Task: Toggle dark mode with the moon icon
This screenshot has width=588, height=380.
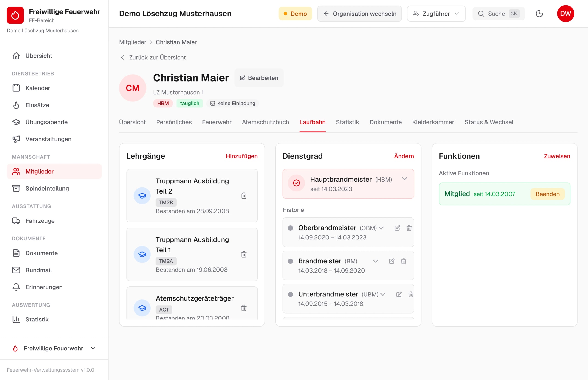Action: pos(539,14)
